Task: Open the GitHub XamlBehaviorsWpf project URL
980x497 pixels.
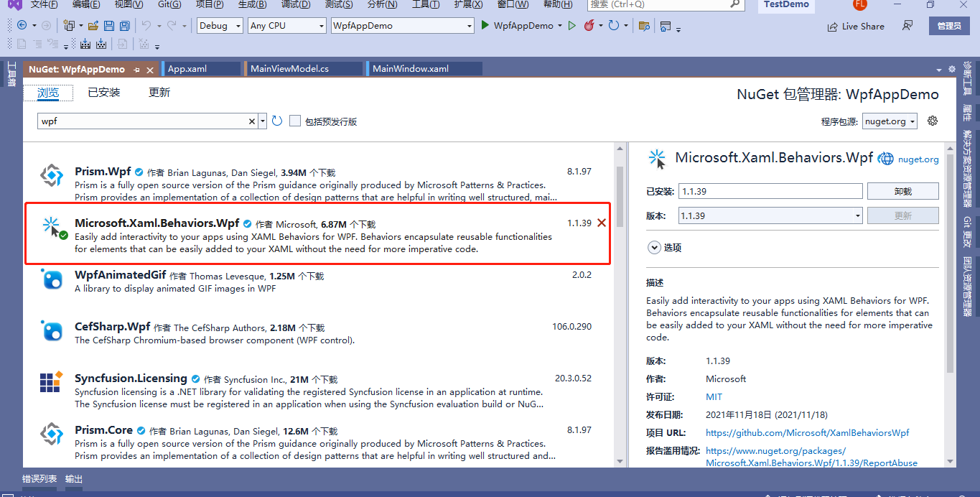Action: point(808,432)
